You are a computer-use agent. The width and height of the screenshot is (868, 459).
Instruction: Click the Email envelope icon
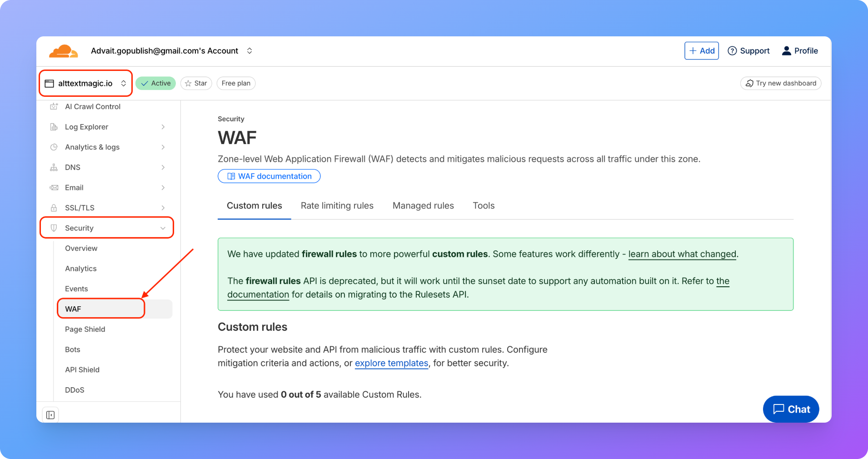click(54, 188)
